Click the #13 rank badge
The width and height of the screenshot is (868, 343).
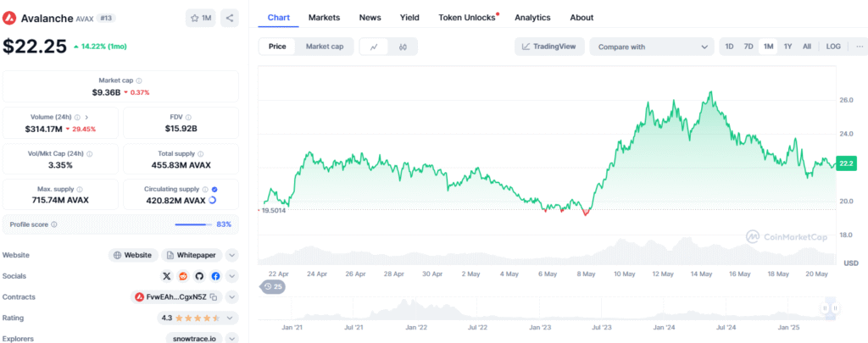106,18
